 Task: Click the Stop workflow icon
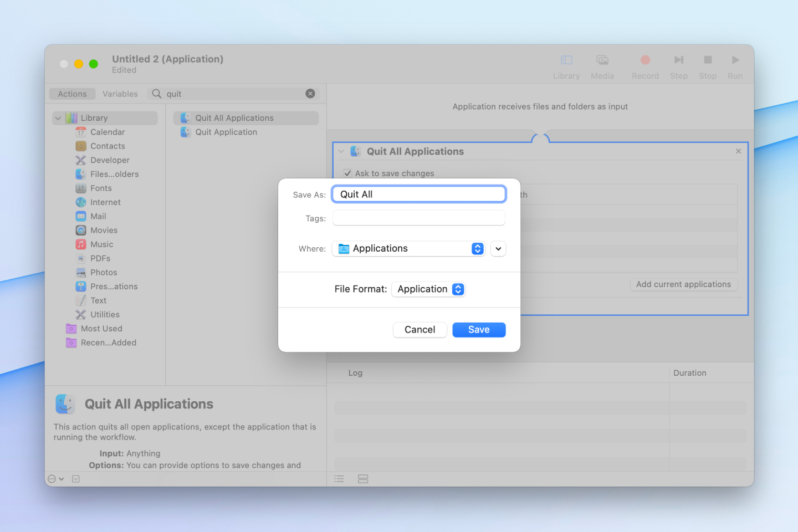(708, 60)
